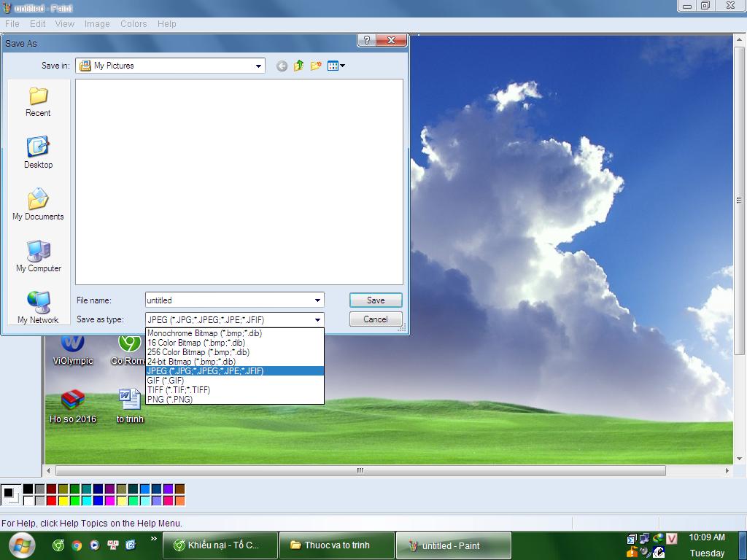Open the View Menu dropdown arrow
The width and height of the screenshot is (747, 560).
pyautogui.click(x=342, y=66)
